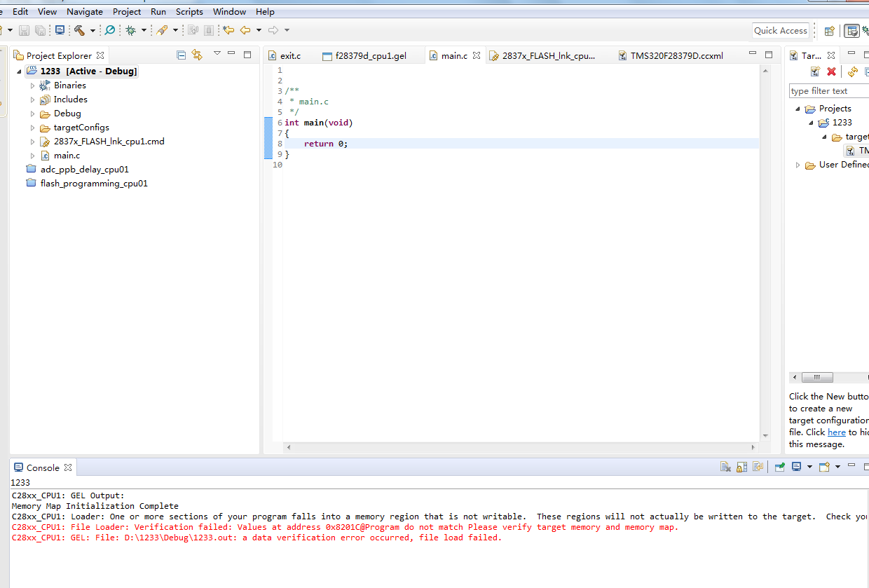Viewport: 869px width, 588px height.
Task: Click editor horizontal scrollbar right arrow
Action: [754, 447]
